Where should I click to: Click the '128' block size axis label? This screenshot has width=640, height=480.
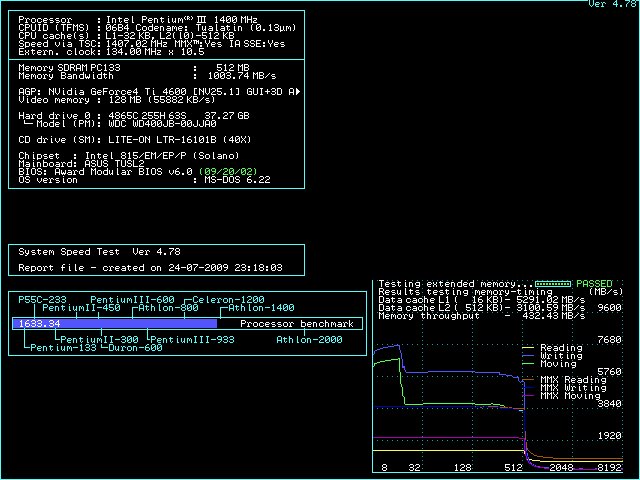coord(462,468)
